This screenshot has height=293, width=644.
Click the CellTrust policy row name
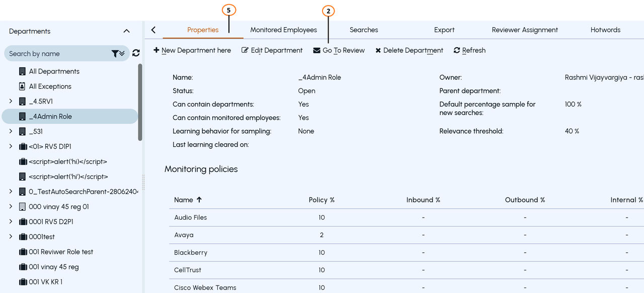coord(188,270)
